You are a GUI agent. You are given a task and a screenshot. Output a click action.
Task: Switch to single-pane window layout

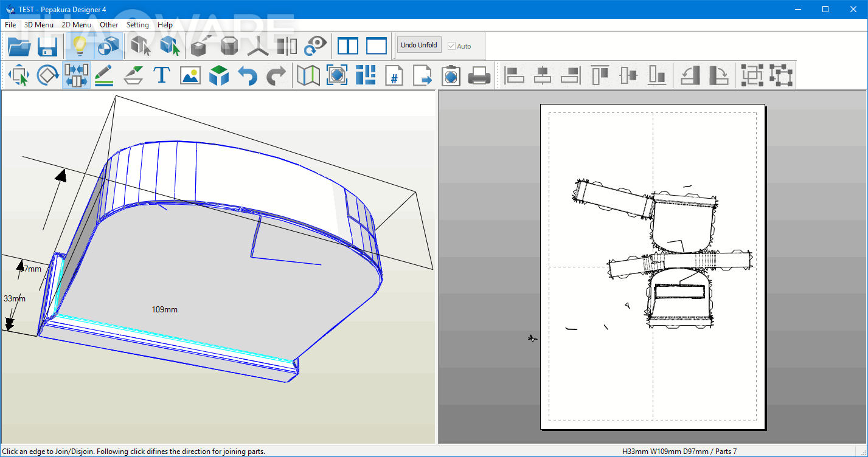pos(377,46)
